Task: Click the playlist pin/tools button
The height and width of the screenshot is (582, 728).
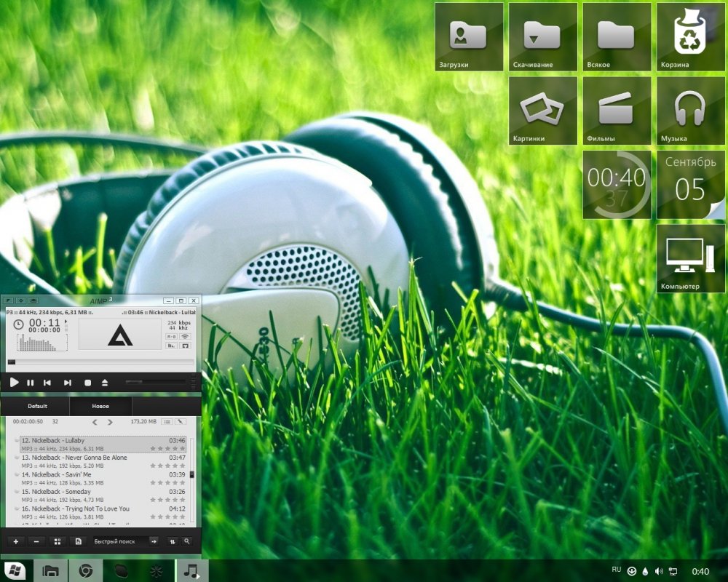Action: [x=180, y=421]
